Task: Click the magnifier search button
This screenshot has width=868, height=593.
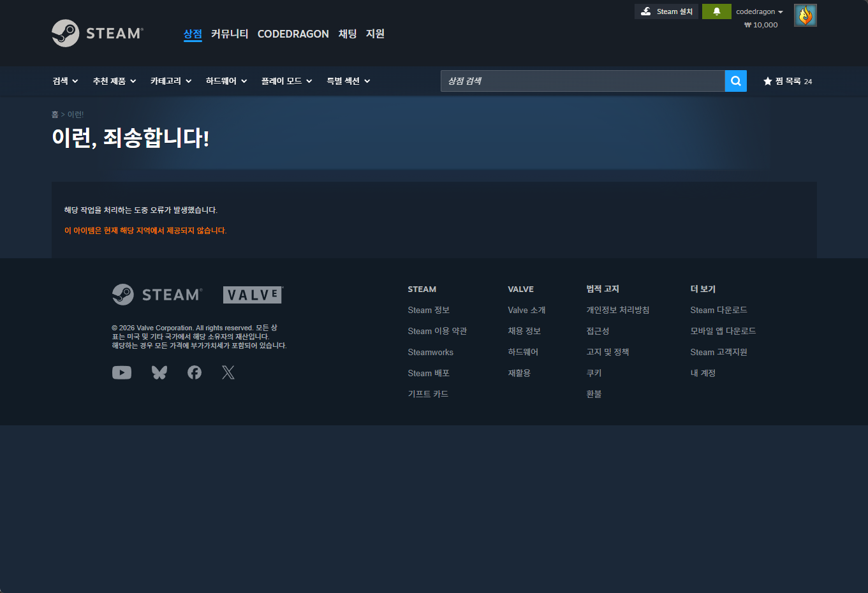Action: pos(735,81)
